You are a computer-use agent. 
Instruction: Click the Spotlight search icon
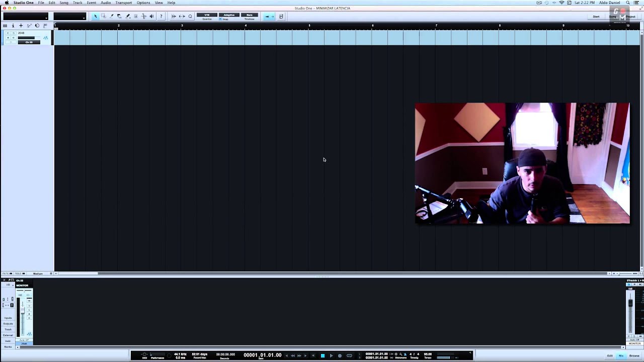(x=628, y=3)
